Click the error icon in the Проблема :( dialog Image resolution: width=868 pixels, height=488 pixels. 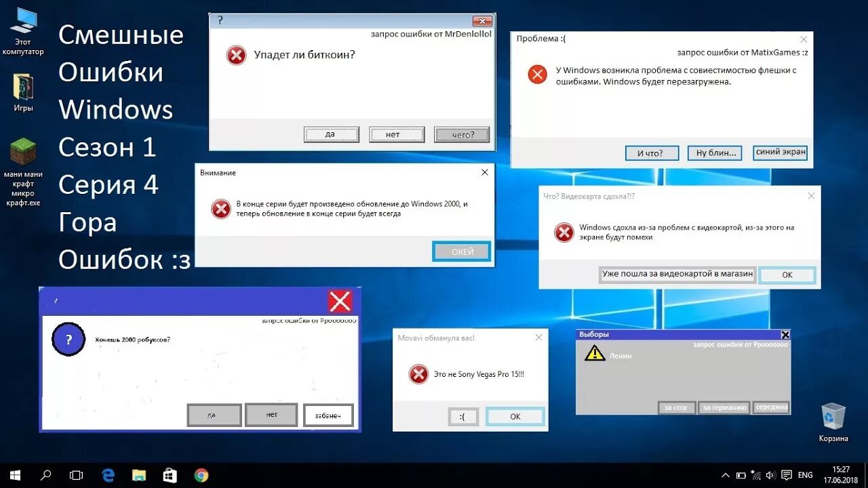(537, 74)
